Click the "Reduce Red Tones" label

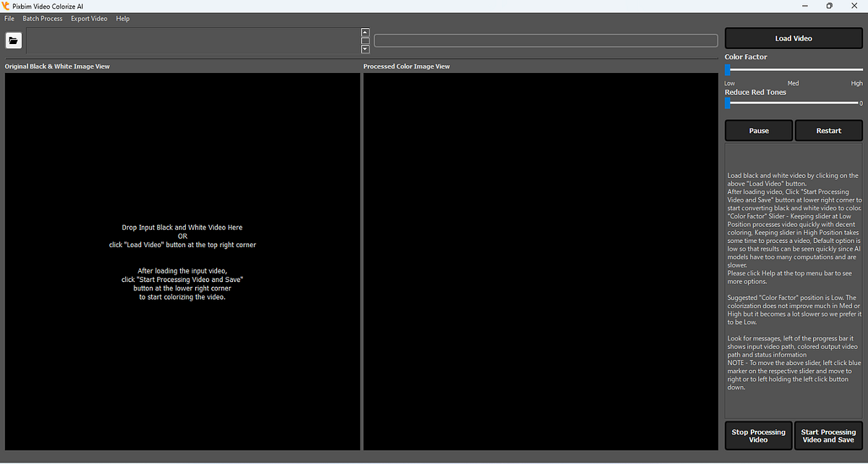pos(755,93)
